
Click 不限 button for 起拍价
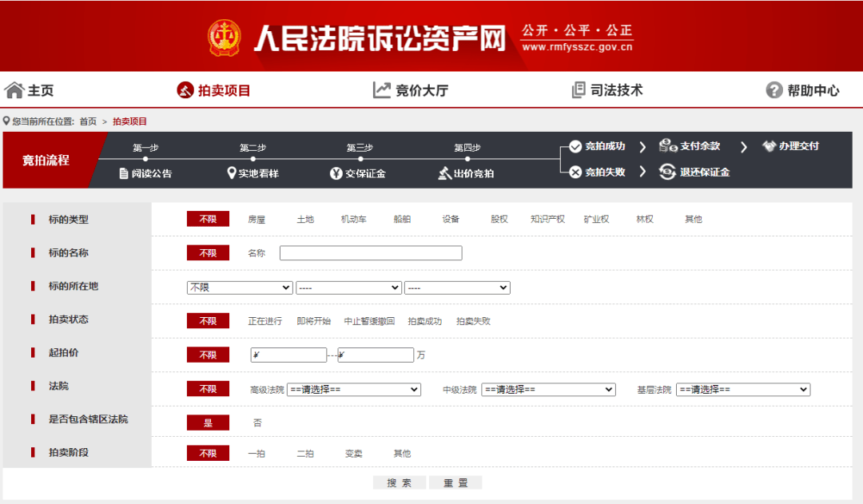(x=208, y=355)
